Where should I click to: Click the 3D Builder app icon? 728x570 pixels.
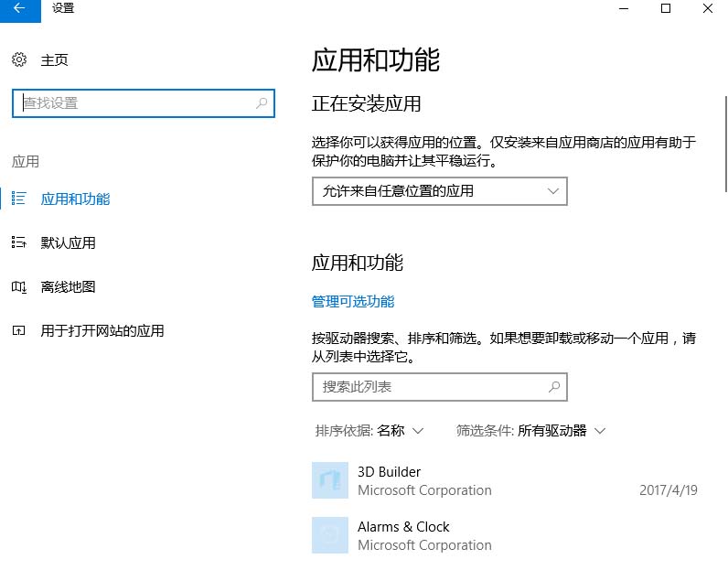(x=330, y=480)
